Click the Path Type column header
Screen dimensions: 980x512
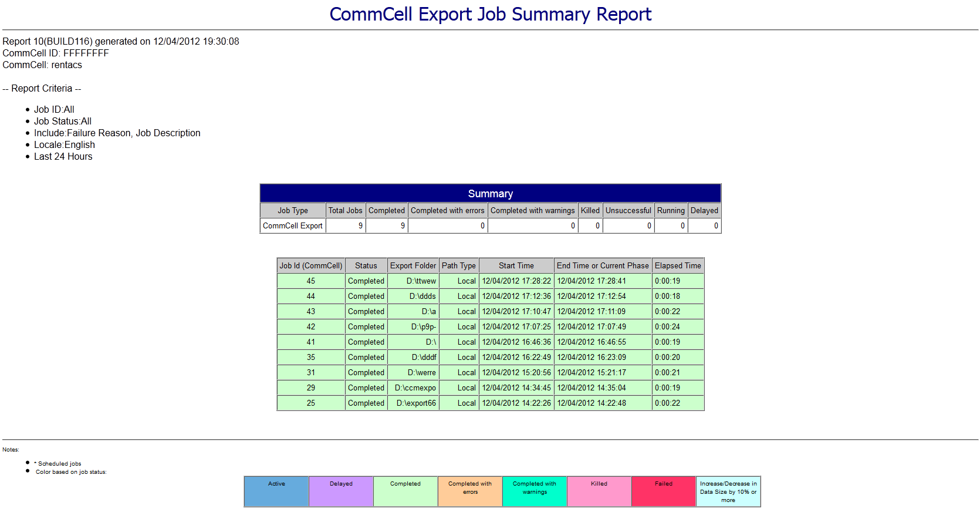coord(459,265)
